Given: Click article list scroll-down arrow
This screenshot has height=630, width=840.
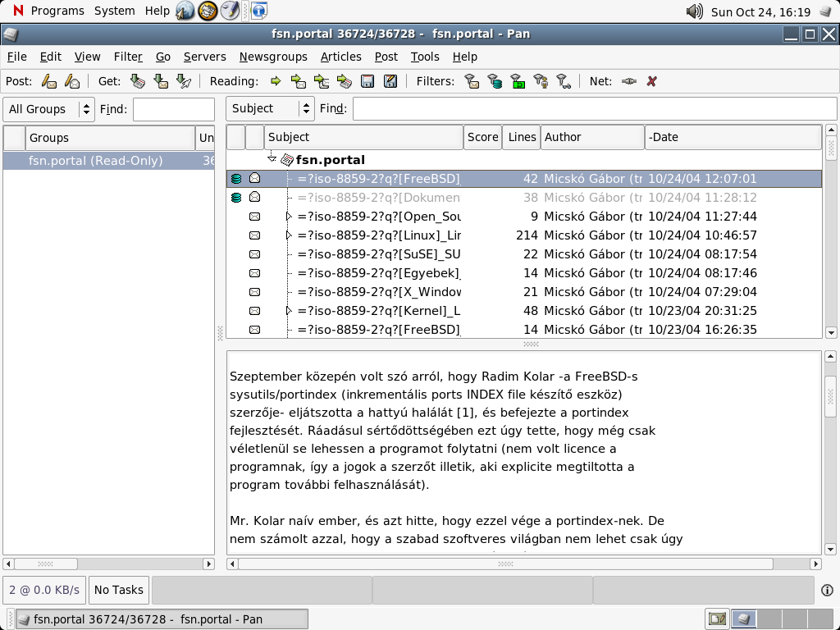Looking at the screenshot, I should pos(831,333).
